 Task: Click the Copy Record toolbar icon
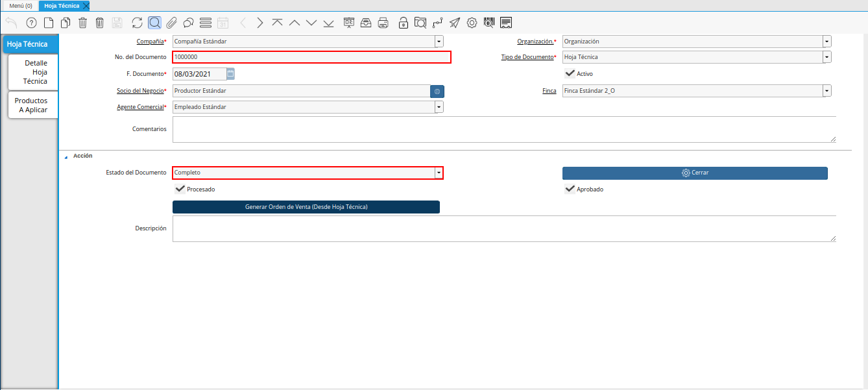click(x=66, y=23)
